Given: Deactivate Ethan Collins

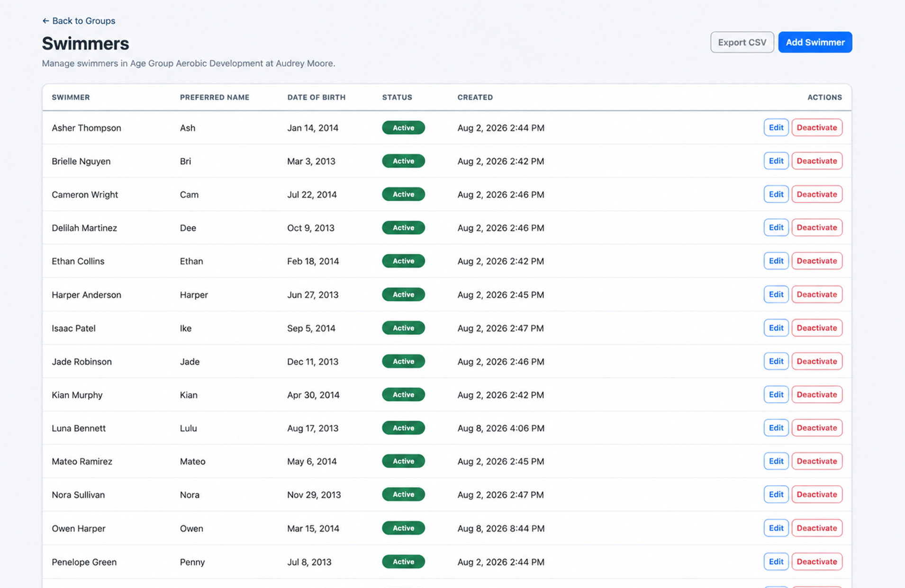Looking at the screenshot, I should click(x=817, y=261).
